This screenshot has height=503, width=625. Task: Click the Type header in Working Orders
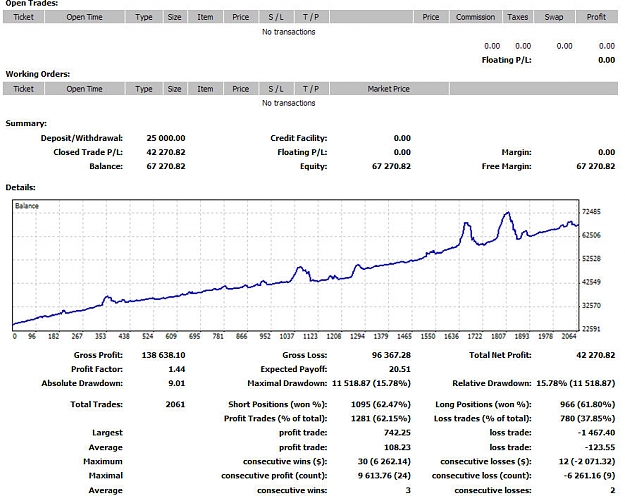[143, 89]
